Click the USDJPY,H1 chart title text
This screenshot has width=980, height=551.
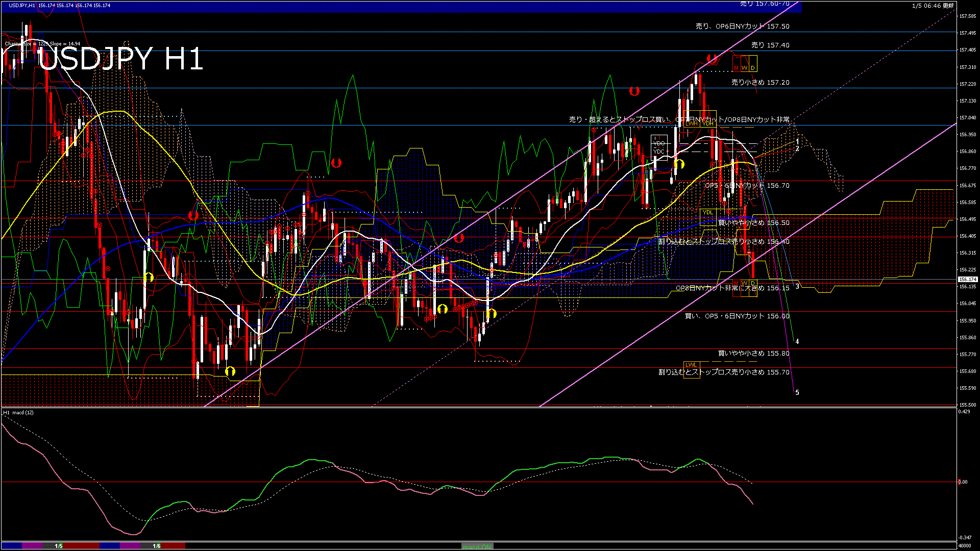22,5
